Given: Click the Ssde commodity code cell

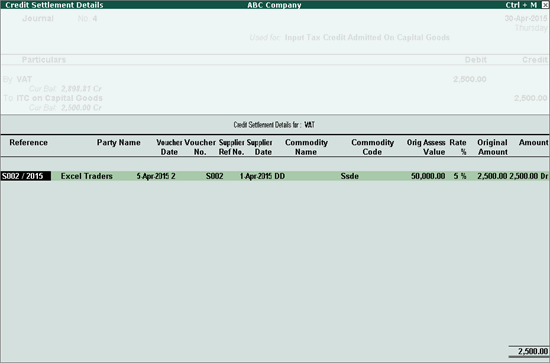Looking at the screenshot, I should 349,176.
